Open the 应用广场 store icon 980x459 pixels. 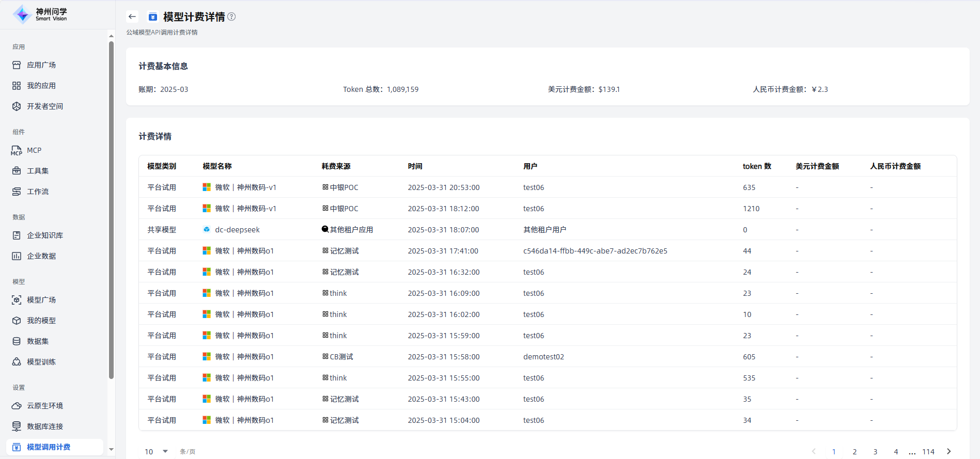click(x=17, y=65)
